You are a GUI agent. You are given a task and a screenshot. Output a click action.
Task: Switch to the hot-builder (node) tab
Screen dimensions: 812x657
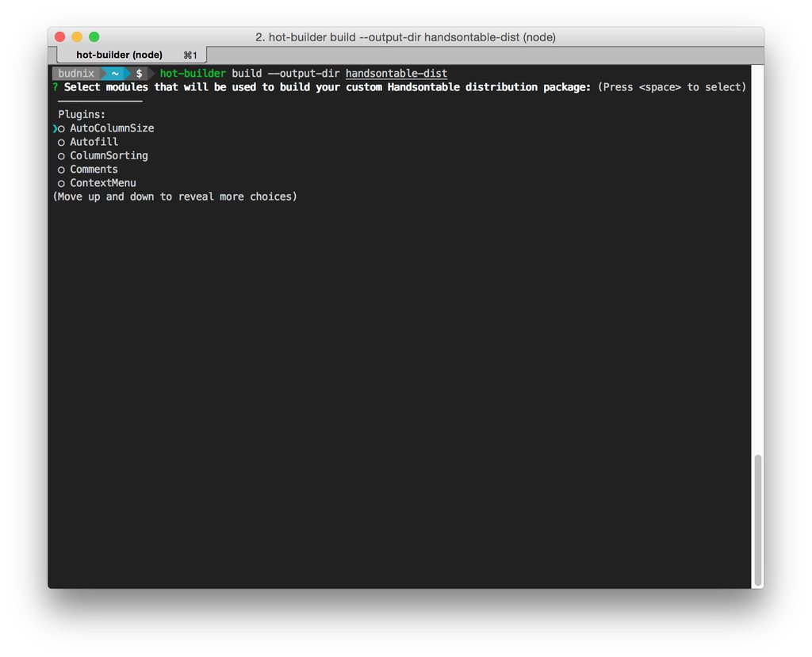[132, 55]
